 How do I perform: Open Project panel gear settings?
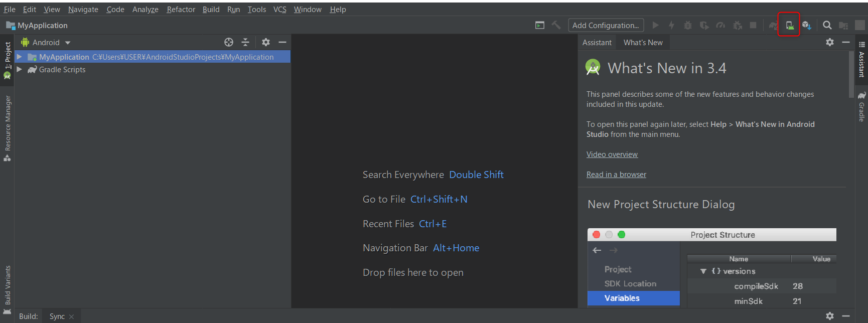[x=266, y=43]
